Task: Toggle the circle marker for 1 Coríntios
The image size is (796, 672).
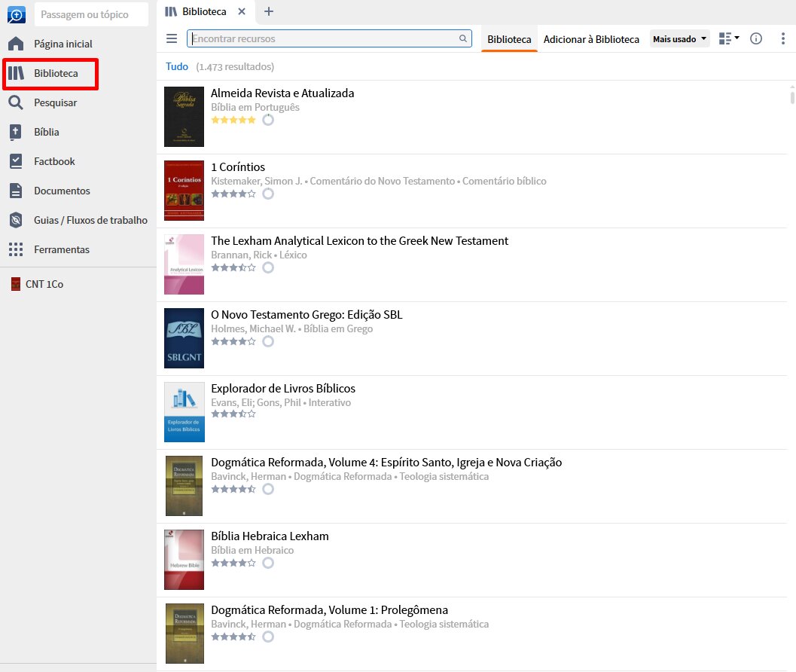Action: point(268,194)
